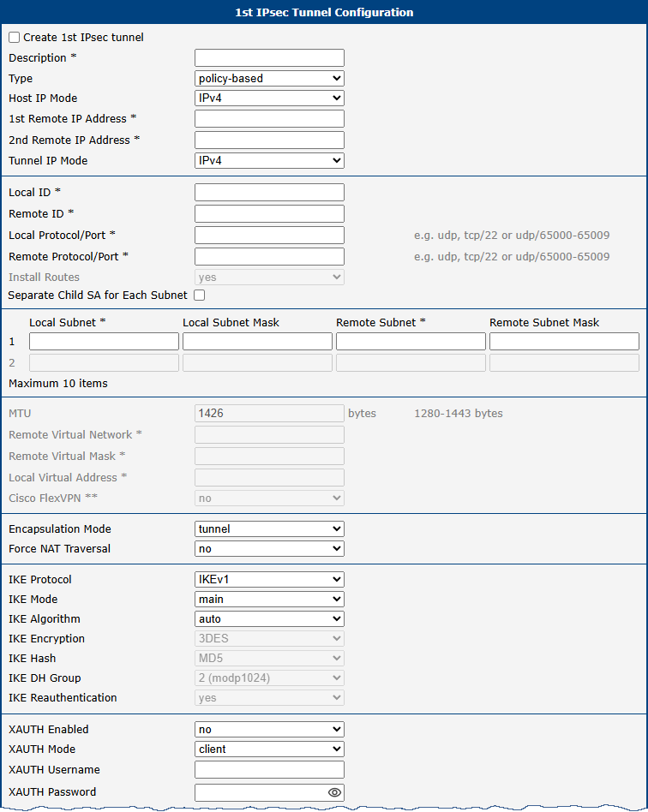Focus the Local Protocol/Port field
This screenshot has width=648, height=812.
click(269, 235)
